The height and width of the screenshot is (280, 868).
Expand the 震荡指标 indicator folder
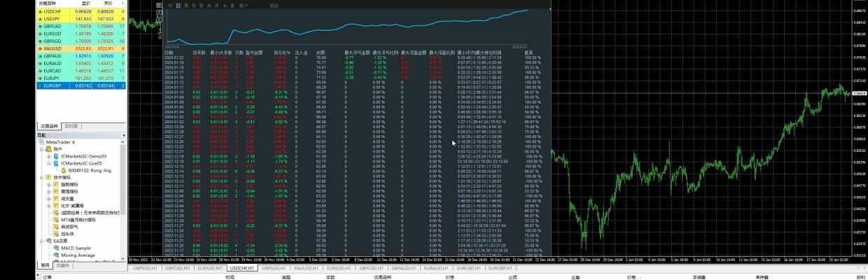click(x=49, y=192)
